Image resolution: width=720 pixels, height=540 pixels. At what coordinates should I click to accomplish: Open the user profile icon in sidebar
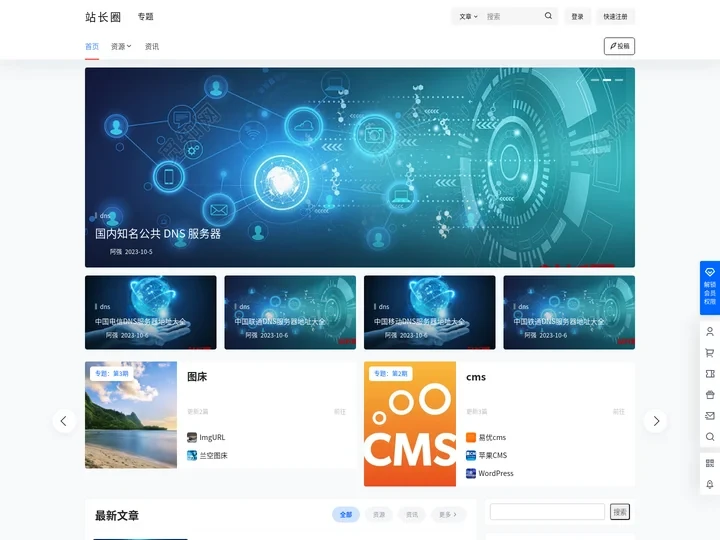710,332
